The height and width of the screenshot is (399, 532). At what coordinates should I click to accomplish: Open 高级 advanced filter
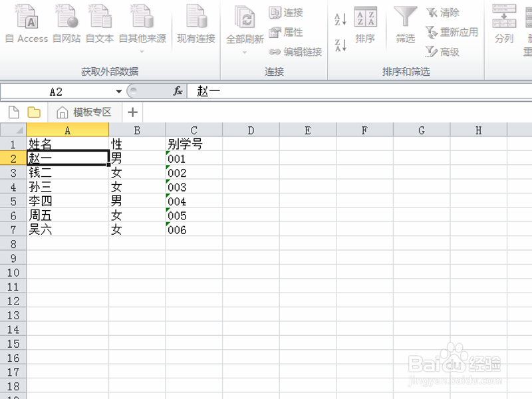442,52
